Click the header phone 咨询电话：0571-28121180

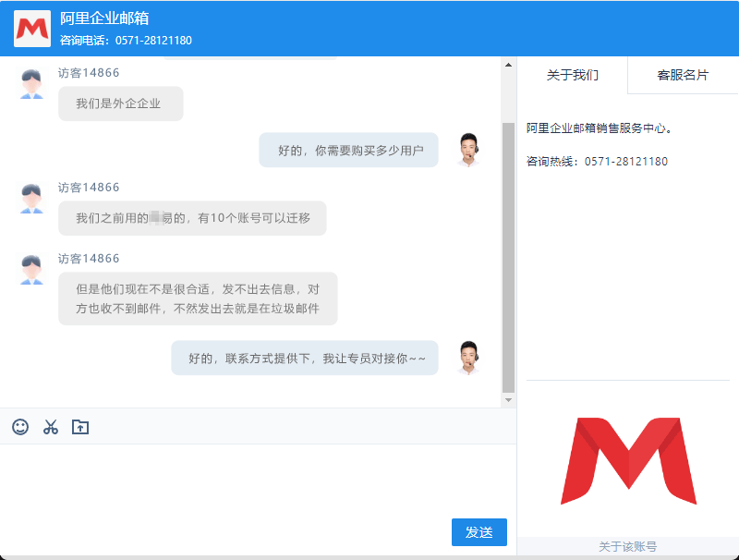[126, 41]
